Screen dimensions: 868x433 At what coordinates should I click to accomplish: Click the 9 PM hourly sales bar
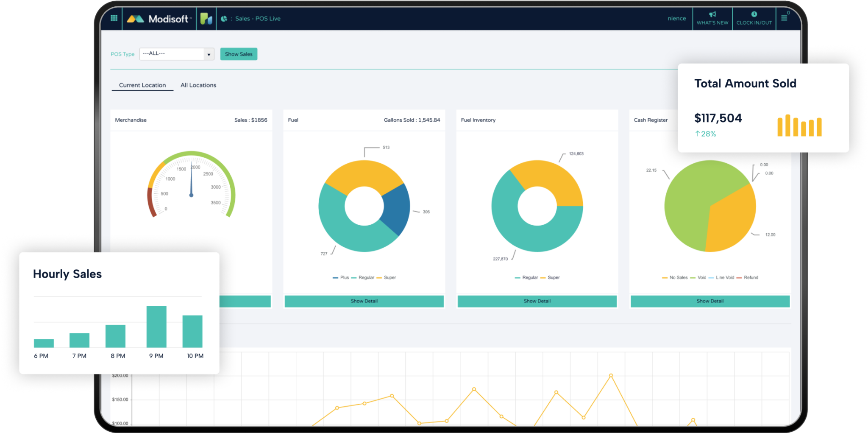click(156, 327)
